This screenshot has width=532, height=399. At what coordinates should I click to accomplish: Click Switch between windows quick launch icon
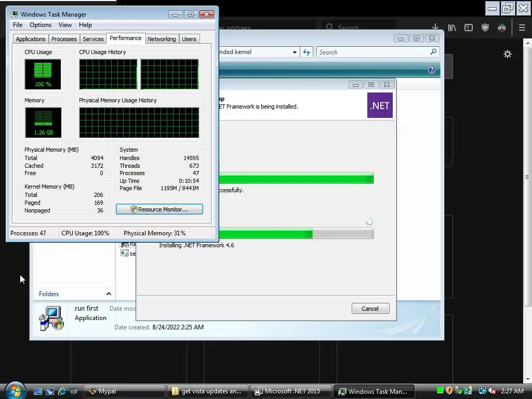coord(49,391)
